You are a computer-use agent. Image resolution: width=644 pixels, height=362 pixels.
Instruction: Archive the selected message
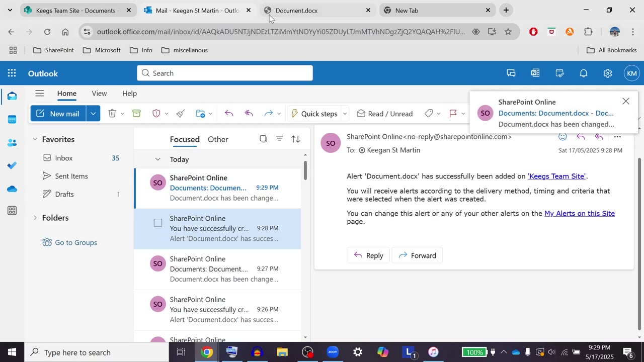tap(136, 114)
